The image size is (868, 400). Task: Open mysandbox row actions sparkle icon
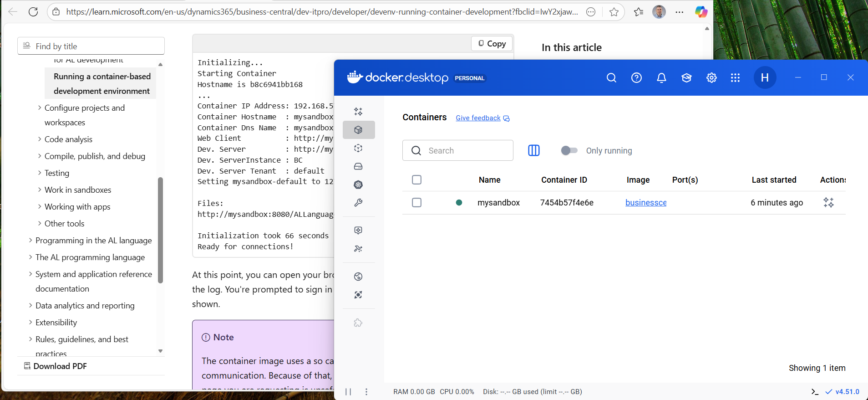click(x=828, y=203)
